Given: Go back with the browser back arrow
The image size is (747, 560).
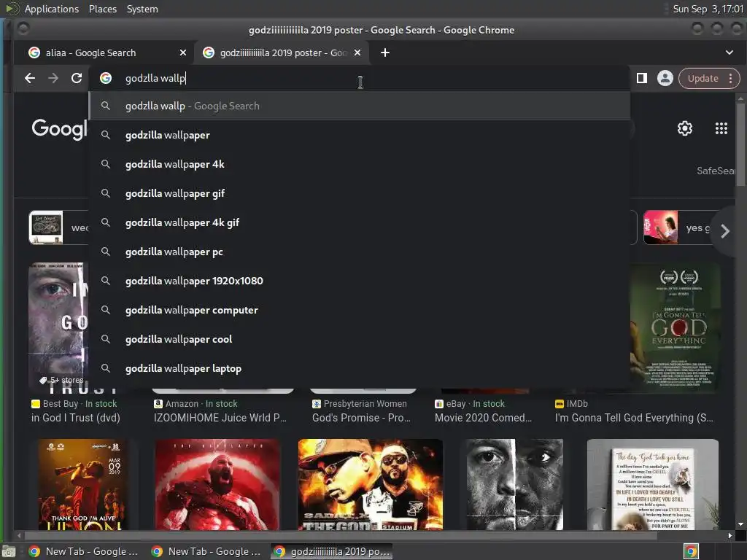Looking at the screenshot, I should pyautogui.click(x=29, y=78).
